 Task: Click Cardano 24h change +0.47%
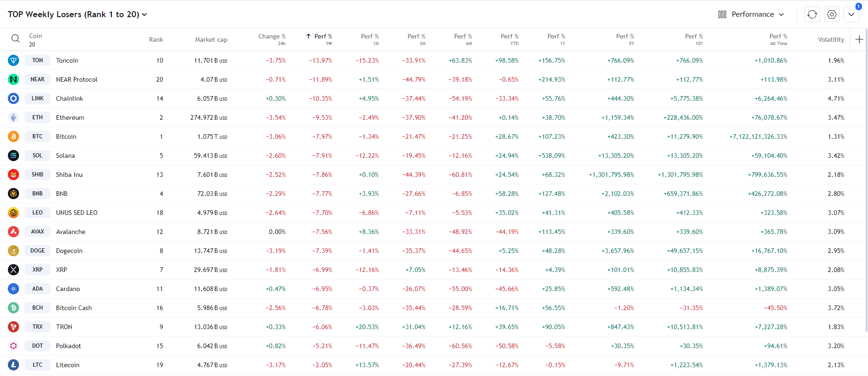(276, 289)
